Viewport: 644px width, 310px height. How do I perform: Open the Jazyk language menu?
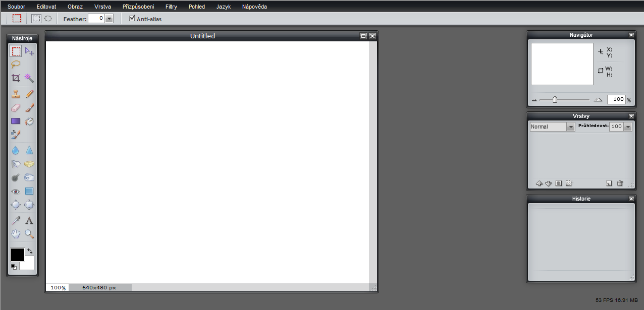pyautogui.click(x=224, y=7)
